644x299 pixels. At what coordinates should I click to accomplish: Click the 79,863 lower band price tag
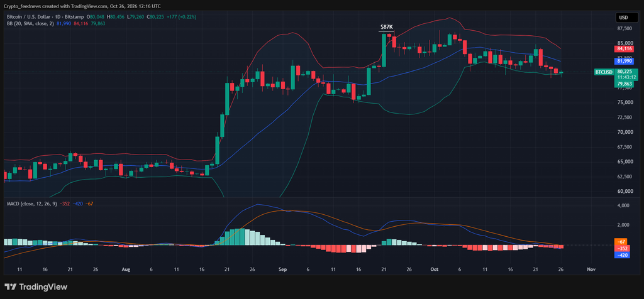(624, 84)
